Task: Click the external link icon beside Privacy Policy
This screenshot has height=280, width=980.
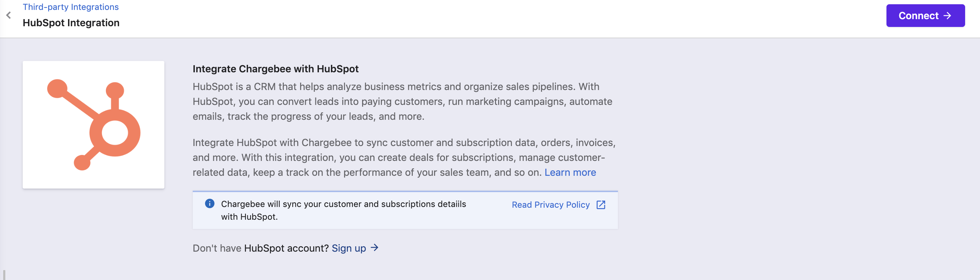Action: click(x=600, y=205)
